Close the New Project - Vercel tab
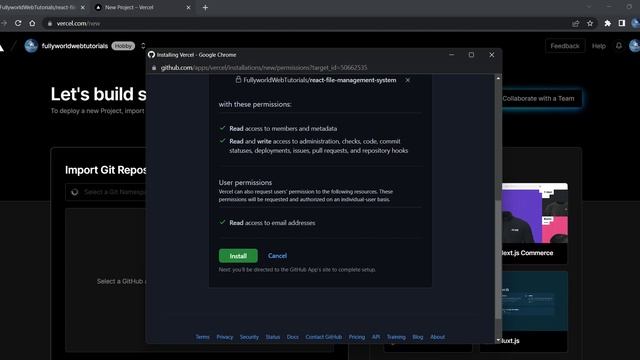The image size is (640, 360). point(188,7)
